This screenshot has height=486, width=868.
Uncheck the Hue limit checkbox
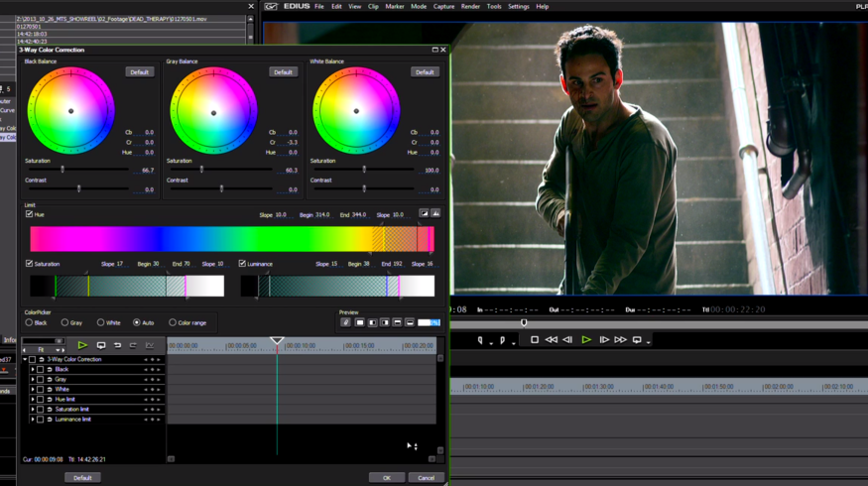pos(29,214)
